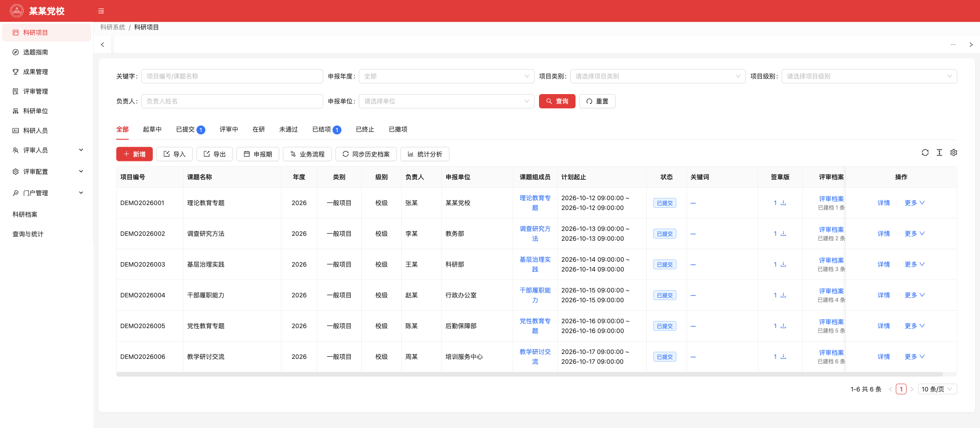The width and height of the screenshot is (980, 428).
Task: Switch to the 已结项 tab
Action: coord(327,129)
